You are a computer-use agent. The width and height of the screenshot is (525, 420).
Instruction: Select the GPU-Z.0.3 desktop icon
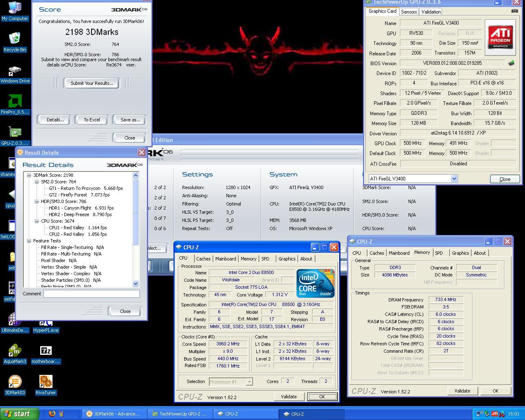pos(15,136)
